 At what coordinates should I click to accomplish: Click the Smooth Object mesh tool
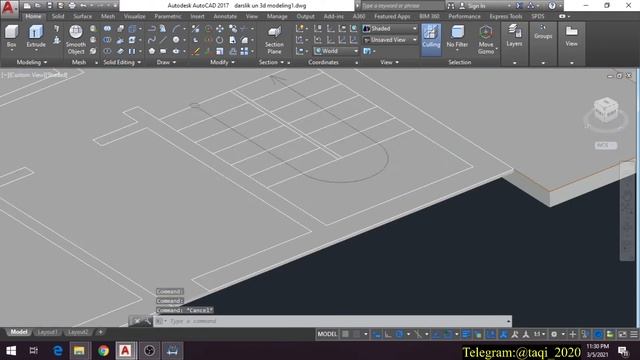[x=76, y=39]
